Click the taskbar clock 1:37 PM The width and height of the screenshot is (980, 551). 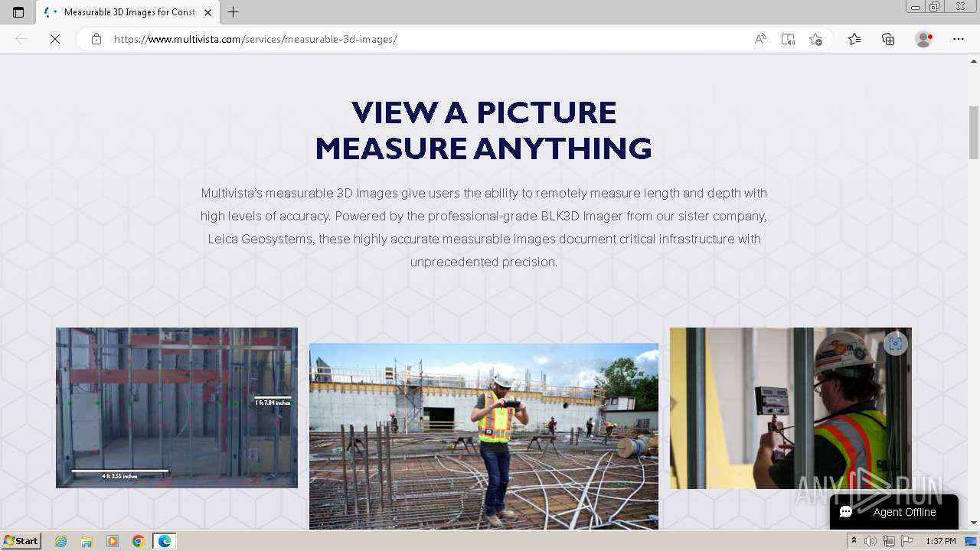941,541
